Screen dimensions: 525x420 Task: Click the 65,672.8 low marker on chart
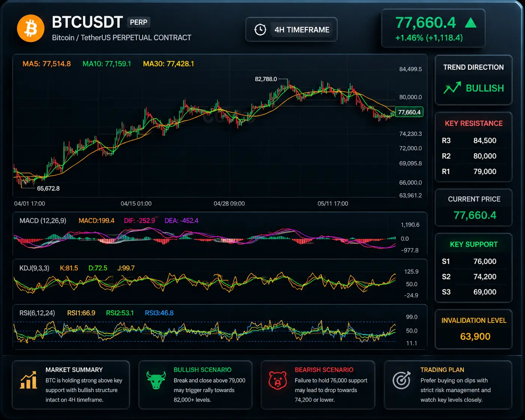pyautogui.click(x=48, y=188)
